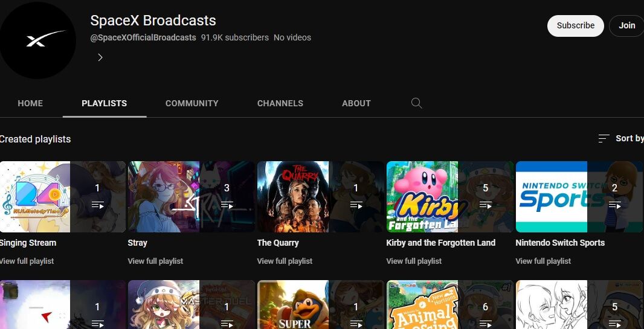
Task: Click the 91.9K subscribers text
Action: 235,38
